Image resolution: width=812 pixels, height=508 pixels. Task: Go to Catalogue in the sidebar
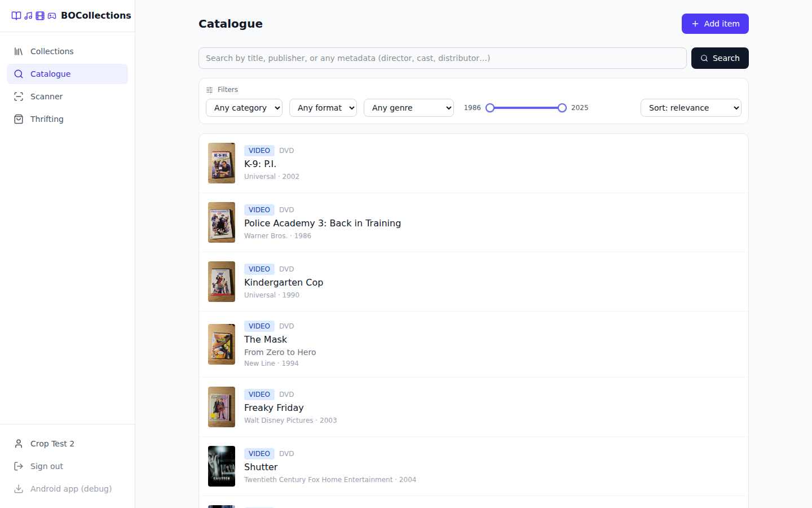click(67, 74)
